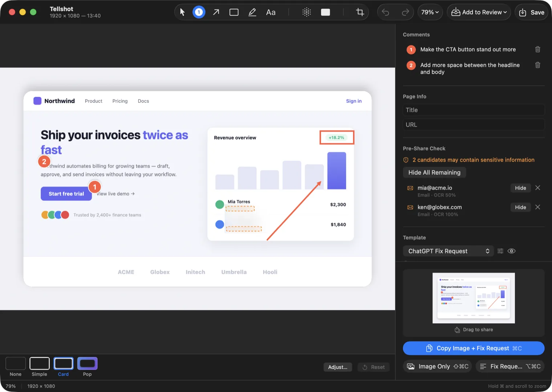Hide the mia@acme.io email candidate
The width and height of the screenshot is (552, 392).
tap(520, 188)
